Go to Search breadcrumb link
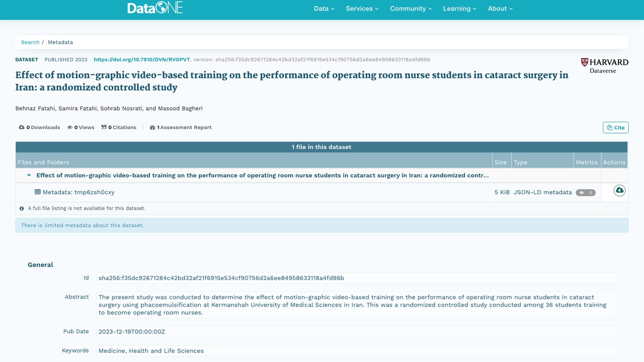Screen dimensions: 644x362 point(30,42)
